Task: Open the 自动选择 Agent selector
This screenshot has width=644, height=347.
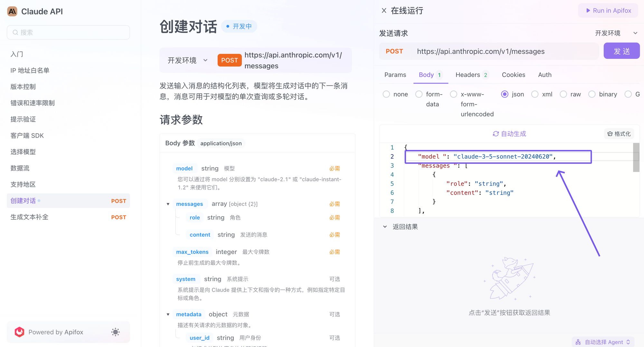Action: [x=603, y=342]
